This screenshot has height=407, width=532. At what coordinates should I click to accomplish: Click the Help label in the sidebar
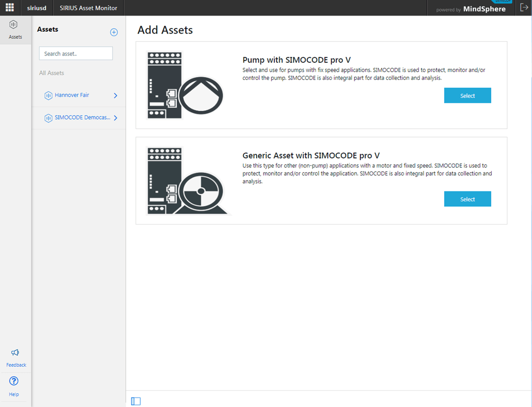pyautogui.click(x=14, y=394)
